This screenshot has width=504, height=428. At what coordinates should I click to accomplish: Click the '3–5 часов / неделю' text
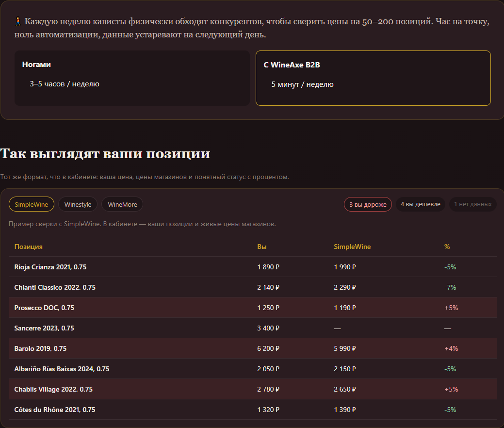65,84
